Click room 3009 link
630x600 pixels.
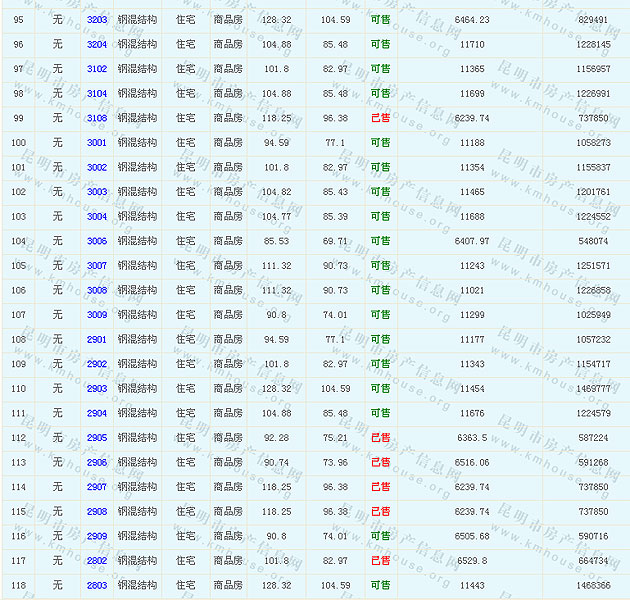coord(97,315)
